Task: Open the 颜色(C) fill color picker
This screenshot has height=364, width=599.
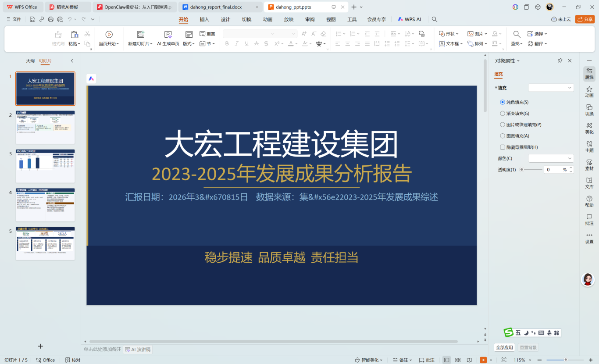Action: [551, 158]
